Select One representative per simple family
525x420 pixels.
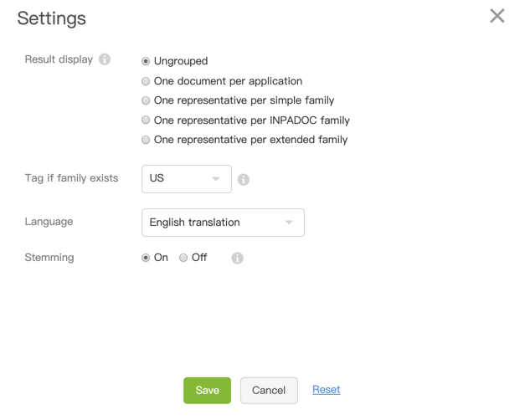[x=146, y=100]
